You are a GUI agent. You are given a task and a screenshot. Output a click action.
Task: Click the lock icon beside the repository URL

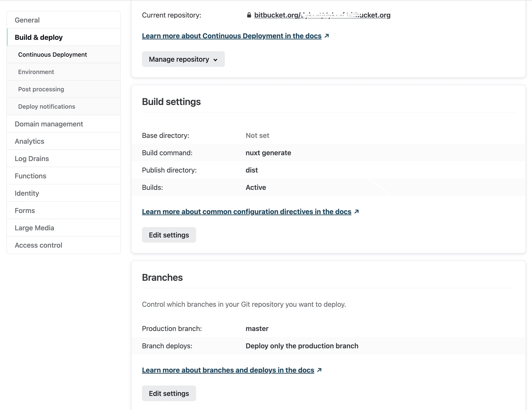pyautogui.click(x=249, y=15)
